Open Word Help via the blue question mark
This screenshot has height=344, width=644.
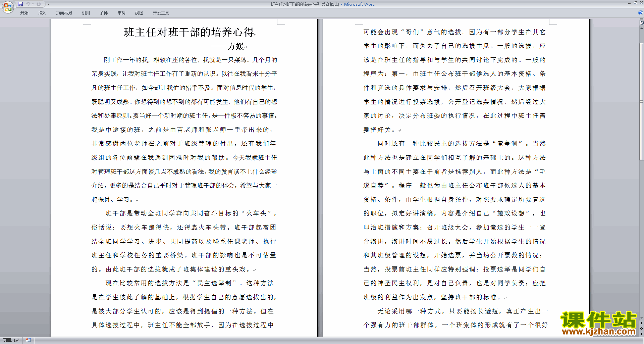(641, 13)
